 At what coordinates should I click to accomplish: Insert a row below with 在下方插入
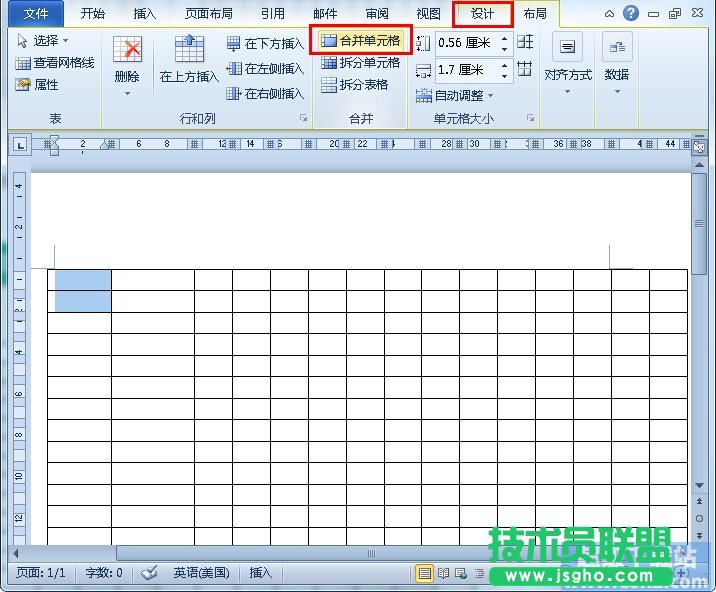point(265,44)
